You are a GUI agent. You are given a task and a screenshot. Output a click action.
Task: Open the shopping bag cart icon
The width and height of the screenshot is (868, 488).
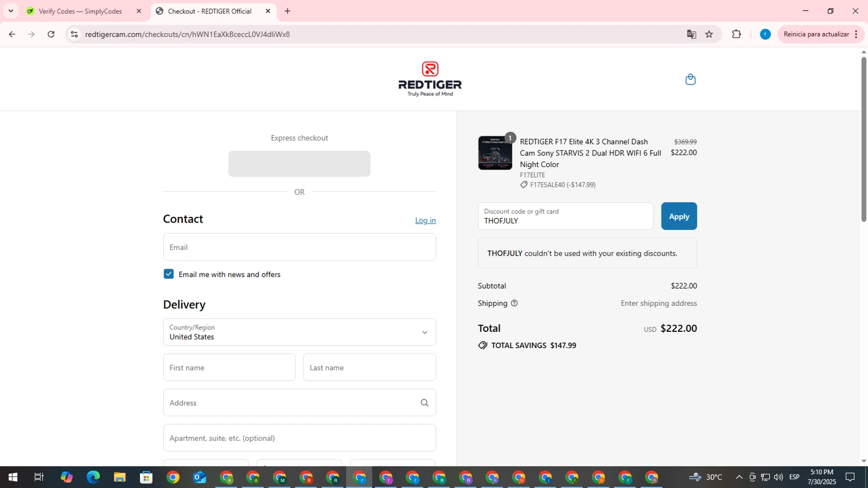(690, 79)
